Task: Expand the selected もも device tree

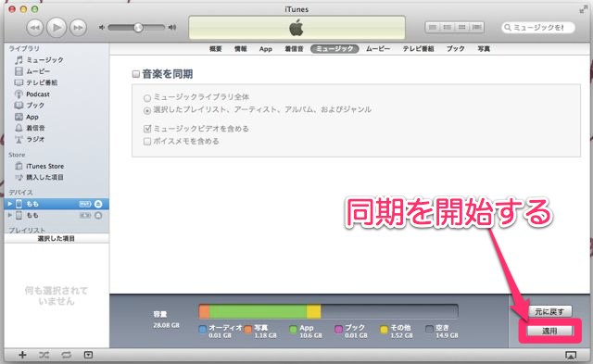Action: [x=10, y=204]
